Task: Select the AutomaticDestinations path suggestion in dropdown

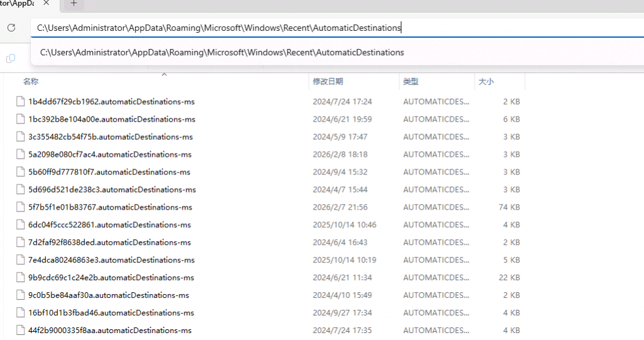Action: 222,52
